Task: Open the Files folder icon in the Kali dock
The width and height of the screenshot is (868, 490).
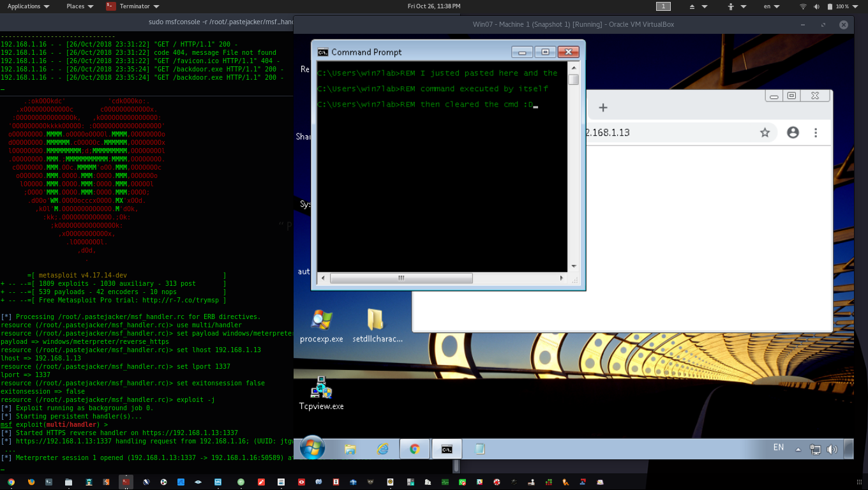Action: click(68, 482)
